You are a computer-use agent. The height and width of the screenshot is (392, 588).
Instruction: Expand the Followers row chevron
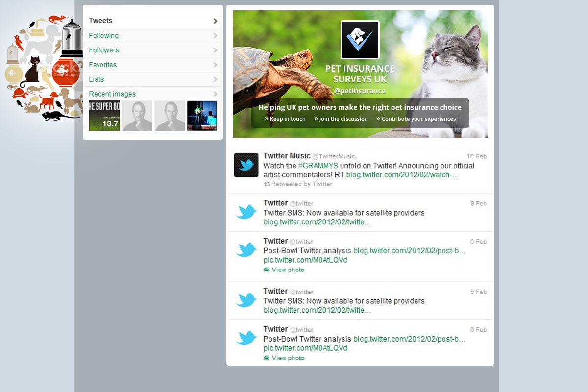click(x=215, y=50)
